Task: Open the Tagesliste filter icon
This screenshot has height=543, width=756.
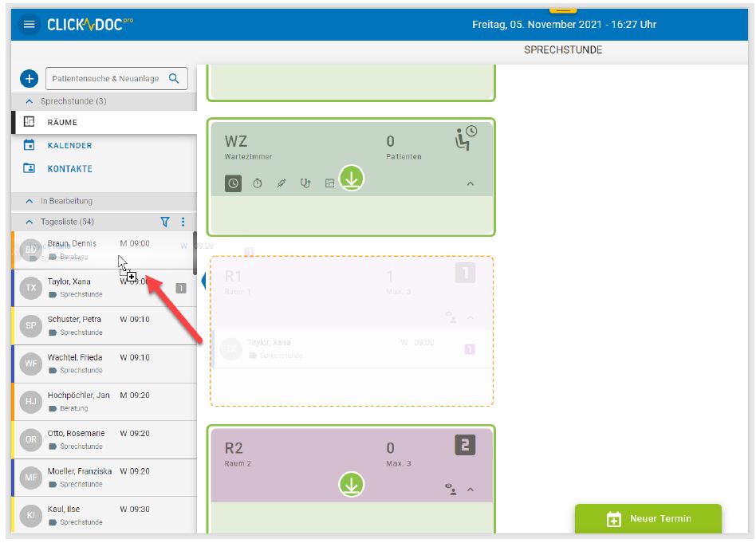Action: tap(166, 222)
